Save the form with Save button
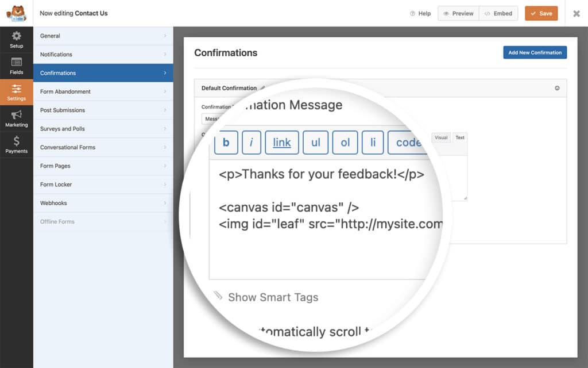The width and height of the screenshot is (588, 368). coord(541,13)
